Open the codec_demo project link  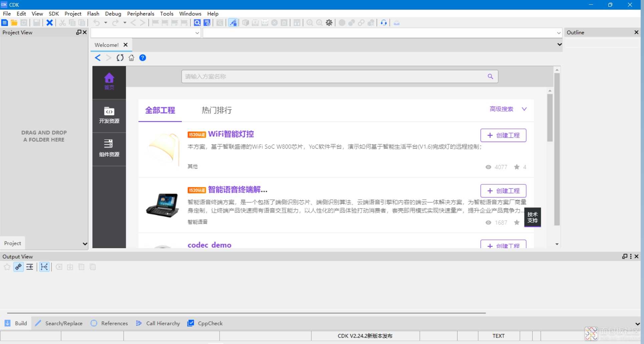(210, 245)
